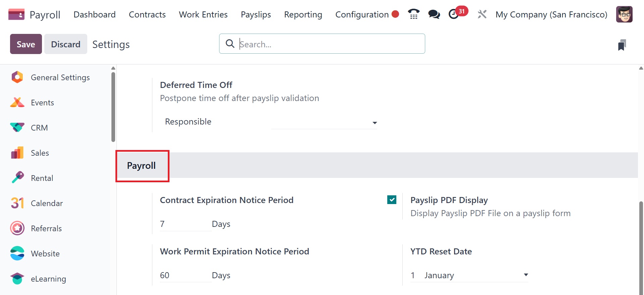
Task: Click the Discard button
Action: (66, 44)
